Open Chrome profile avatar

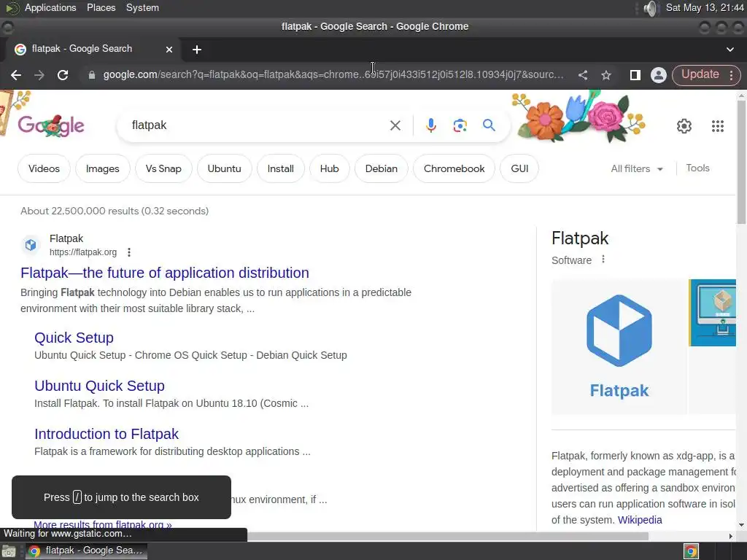(659, 75)
